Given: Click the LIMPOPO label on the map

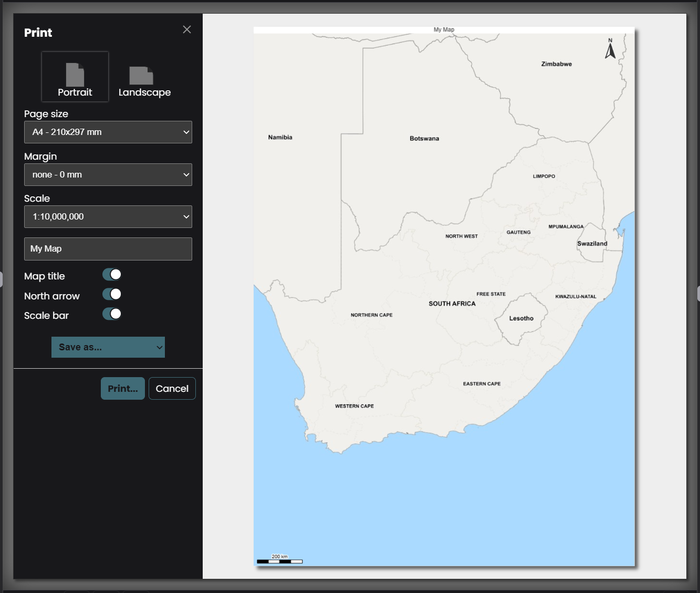Looking at the screenshot, I should [544, 176].
